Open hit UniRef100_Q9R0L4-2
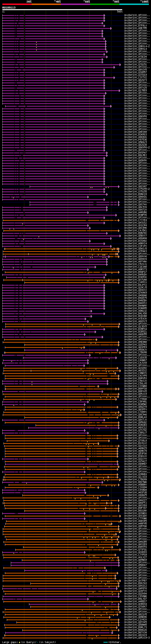This screenshot has height=644, width=151. [x=137, y=46]
